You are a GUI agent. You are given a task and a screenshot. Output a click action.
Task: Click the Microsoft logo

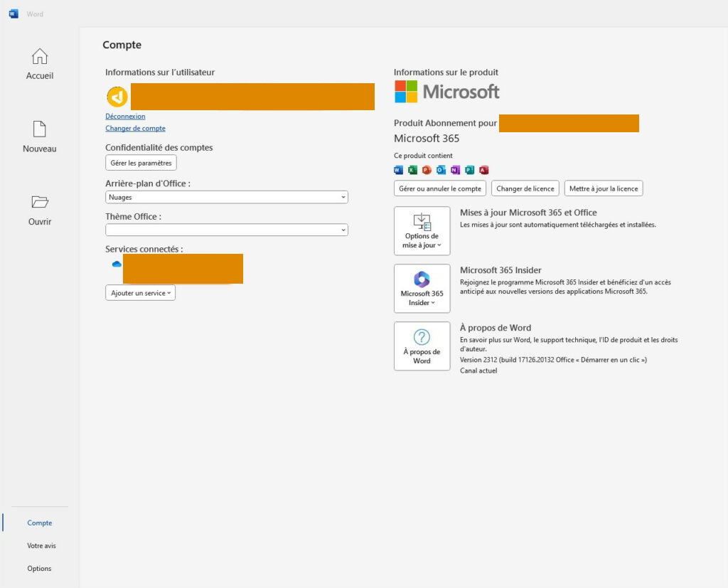coord(446,92)
